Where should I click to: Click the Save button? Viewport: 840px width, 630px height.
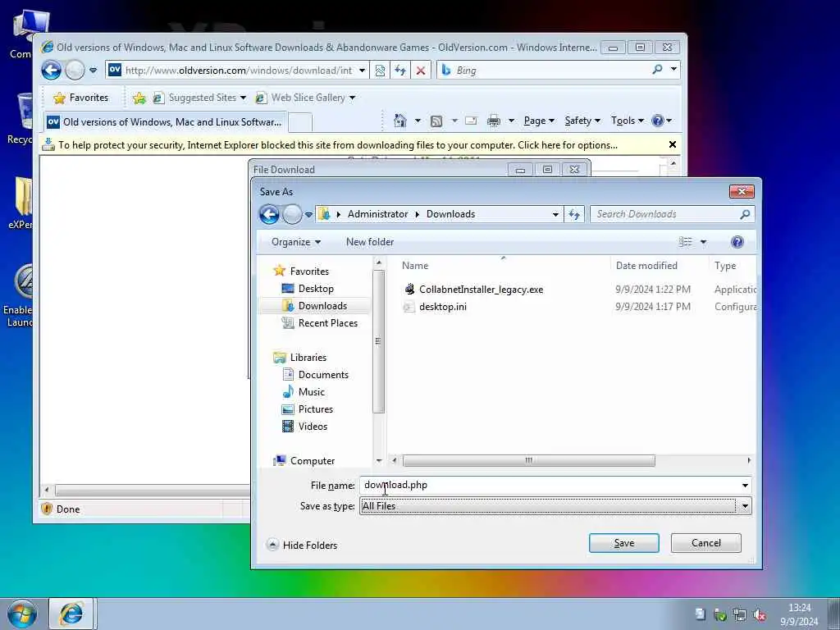623,543
